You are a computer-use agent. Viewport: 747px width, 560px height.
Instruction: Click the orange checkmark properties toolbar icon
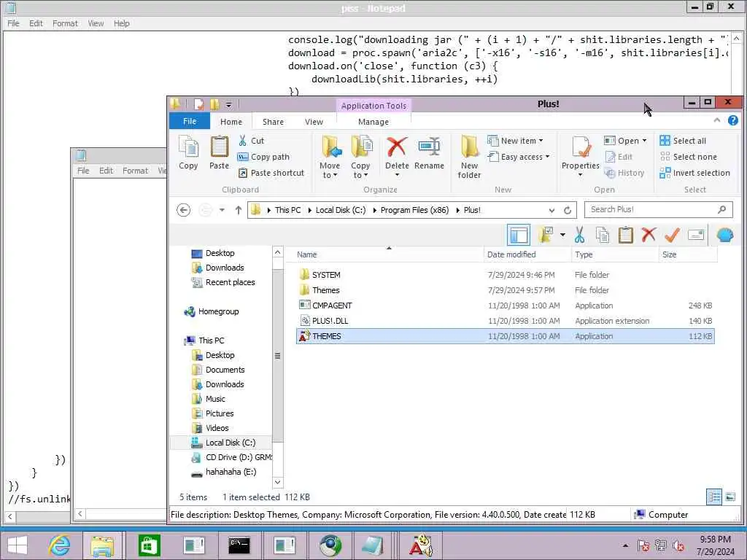(672, 235)
